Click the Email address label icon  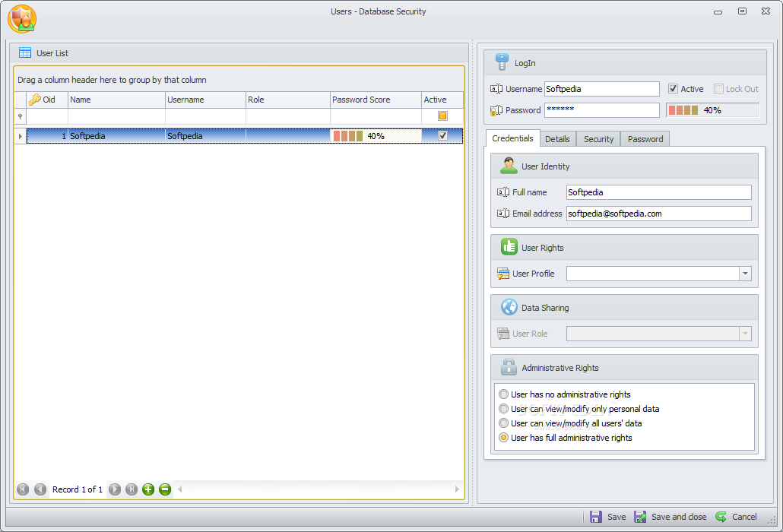pos(502,214)
